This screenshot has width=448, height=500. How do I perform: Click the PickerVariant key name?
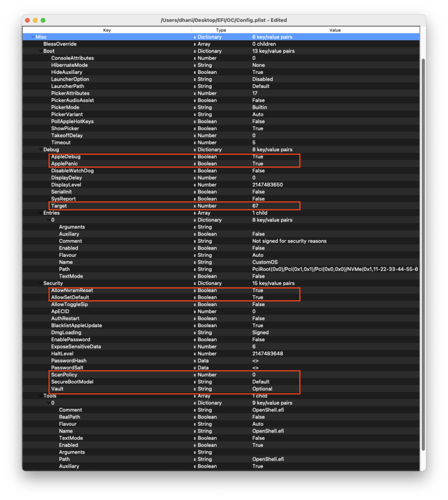[x=67, y=114]
